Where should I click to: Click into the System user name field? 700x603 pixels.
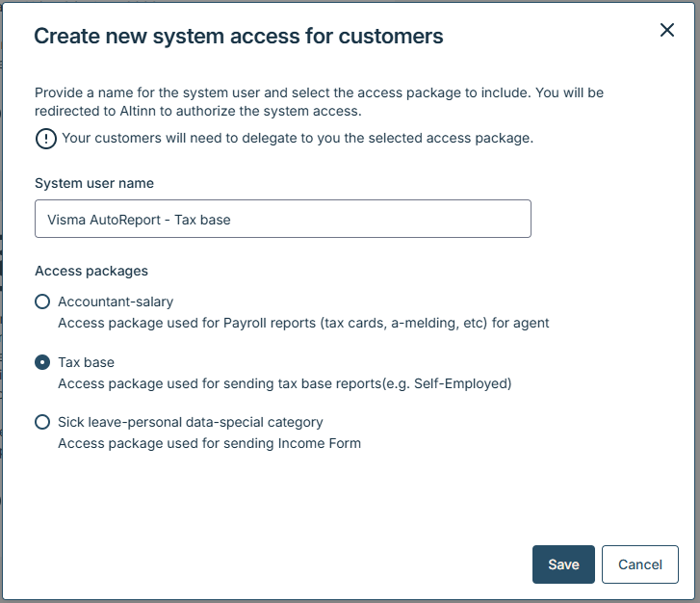tap(282, 219)
